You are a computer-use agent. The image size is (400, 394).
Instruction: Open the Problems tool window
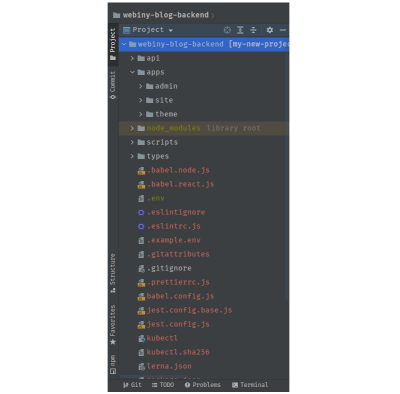[203, 385]
